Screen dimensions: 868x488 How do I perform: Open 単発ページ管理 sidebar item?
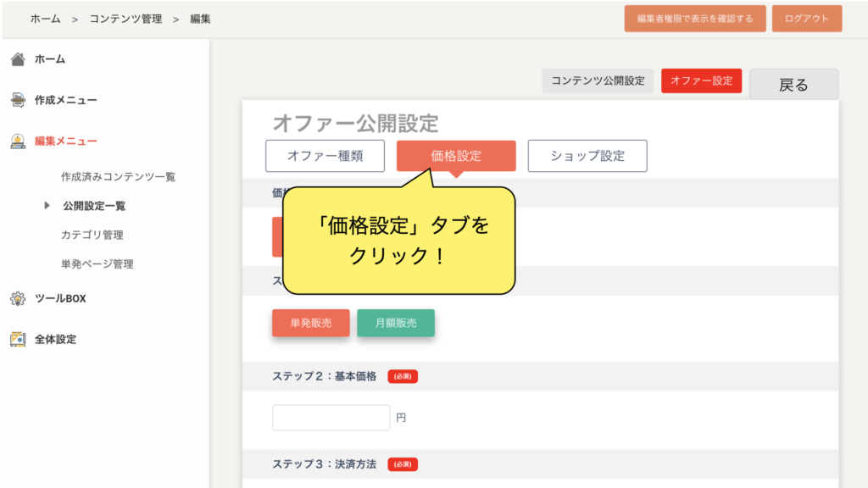pyautogui.click(x=97, y=263)
